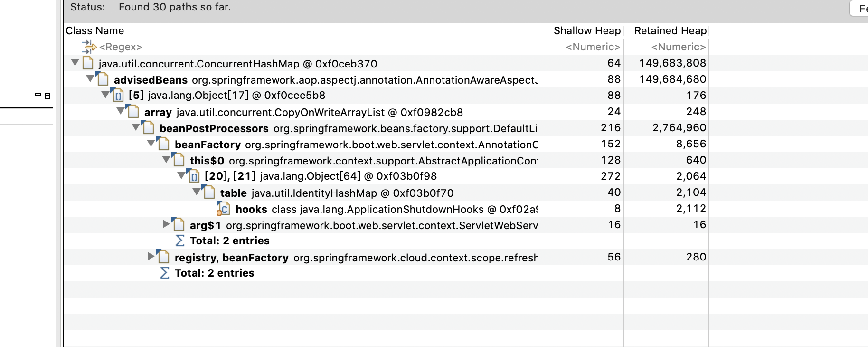Click the partially visible Fetch button
The height and width of the screenshot is (347, 868).
(x=859, y=9)
